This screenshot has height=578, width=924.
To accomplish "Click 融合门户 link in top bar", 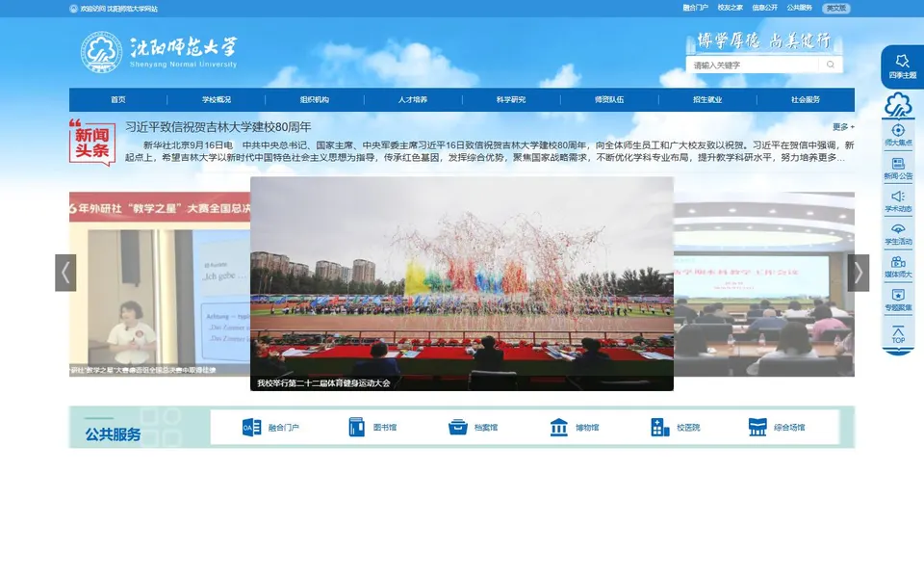I will [695, 8].
